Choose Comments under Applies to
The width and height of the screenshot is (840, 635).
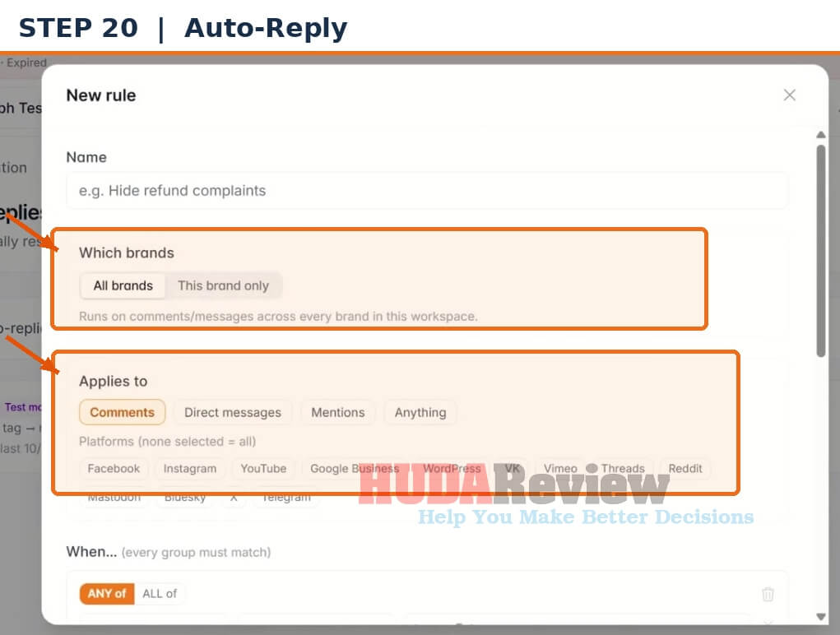(122, 412)
